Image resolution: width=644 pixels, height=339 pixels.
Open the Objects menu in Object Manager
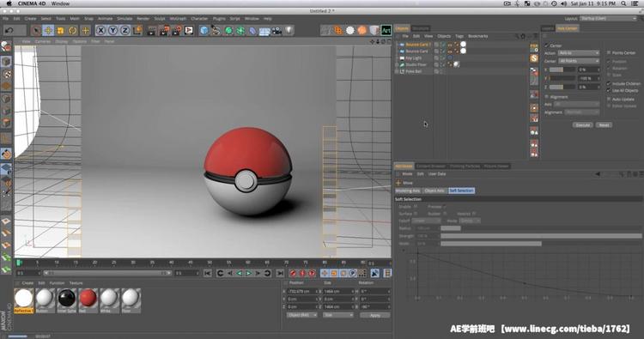pyautogui.click(x=444, y=36)
